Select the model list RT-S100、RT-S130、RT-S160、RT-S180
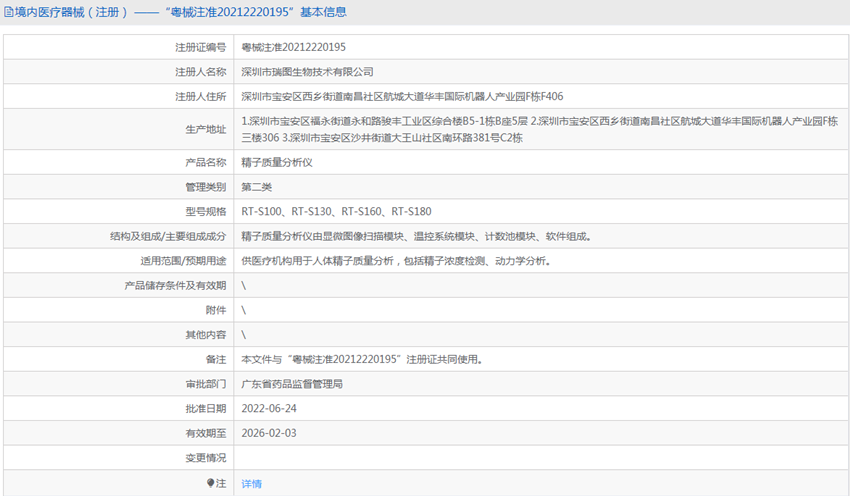 [337, 211]
